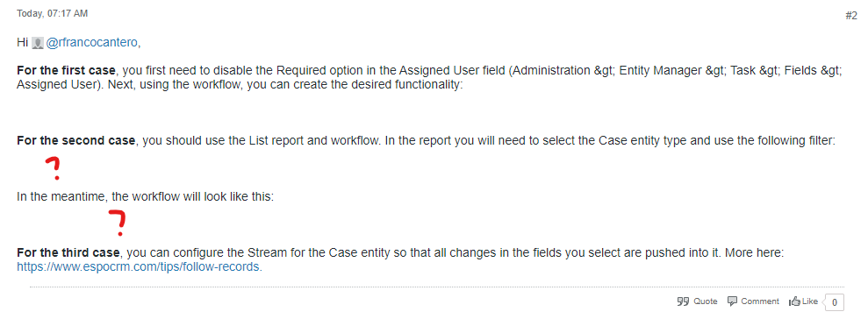Click the bold "For the third case" text

68,252
